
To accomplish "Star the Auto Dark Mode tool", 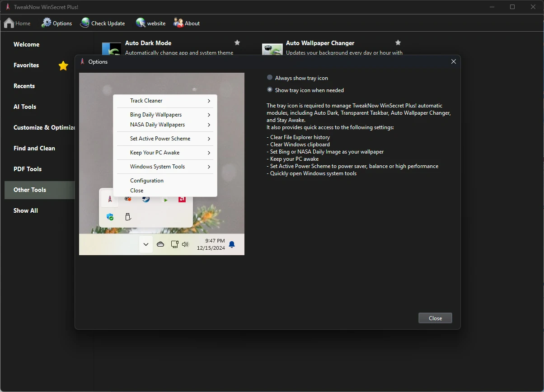I will click(x=237, y=42).
